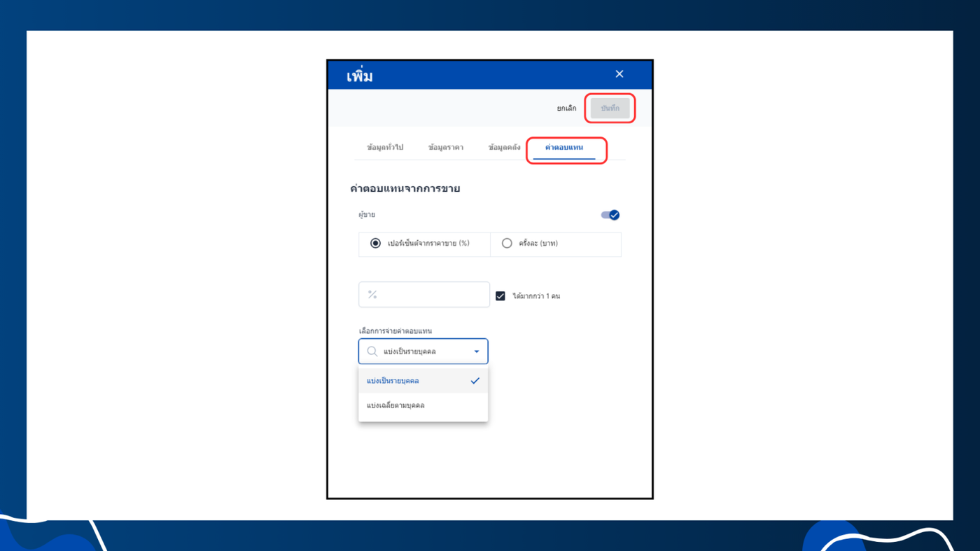
Task: Click the เลือกการจ่ายค่าตอบแทน field label
Action: click(395, 331)
